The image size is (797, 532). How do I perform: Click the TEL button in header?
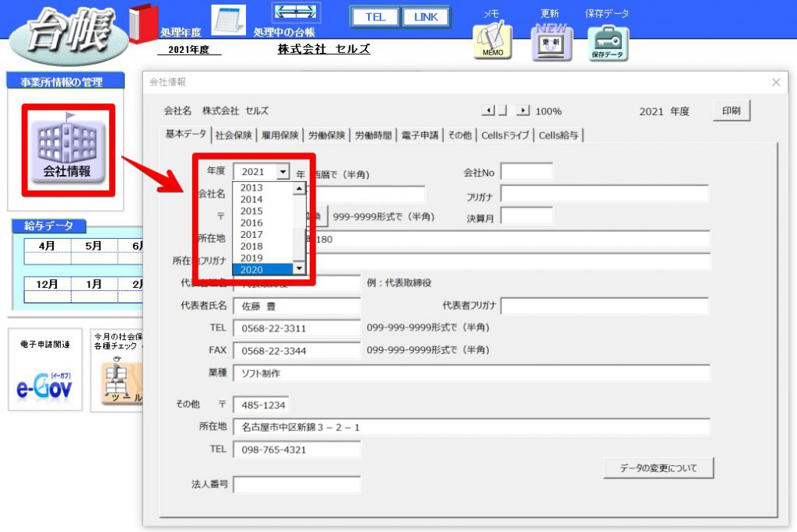[376, 17]
